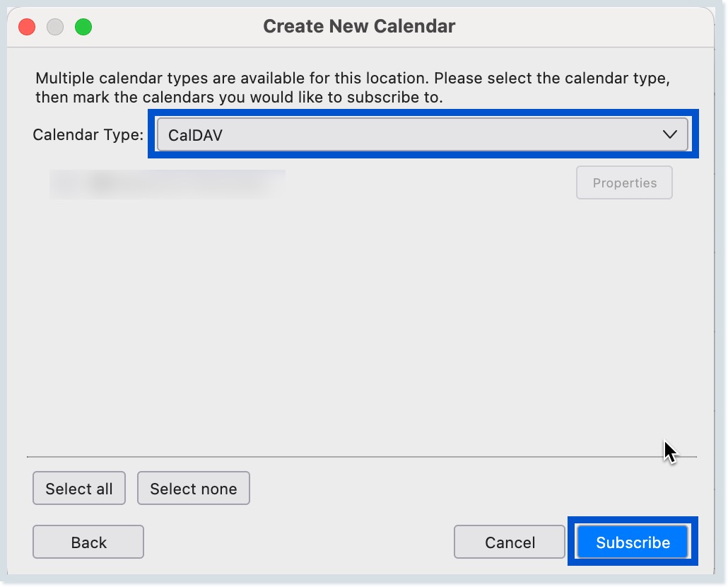The width and height of the screenshot is (728, 587).
Task: Open the Calendar Type combo box
Action: (x=422, y=134)
